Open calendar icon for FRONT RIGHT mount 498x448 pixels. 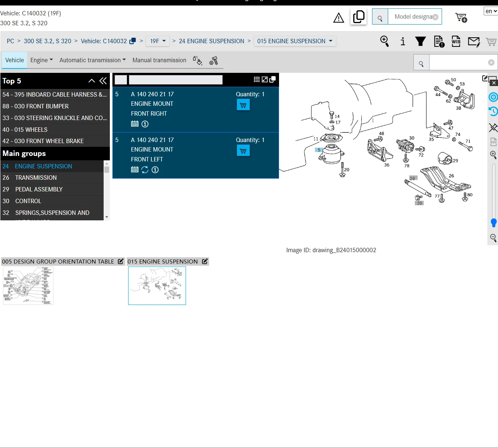pyautogui.click(x=135, y=124)
